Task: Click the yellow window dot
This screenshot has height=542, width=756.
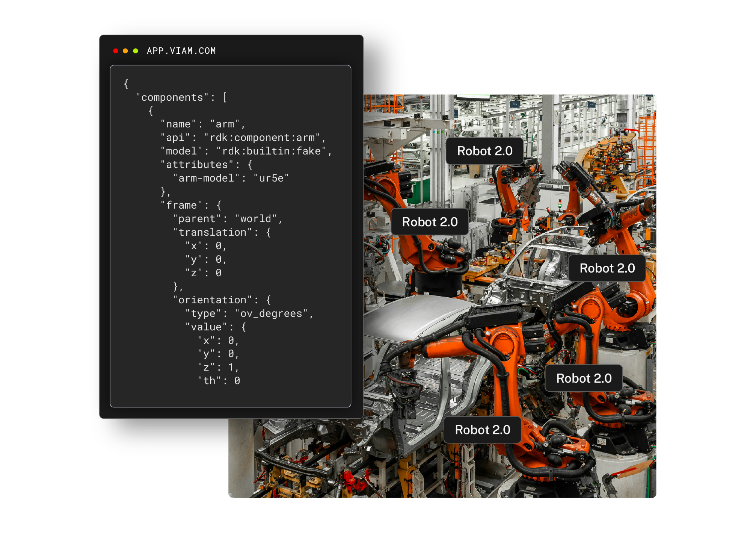Action: (x=125, y=51)
